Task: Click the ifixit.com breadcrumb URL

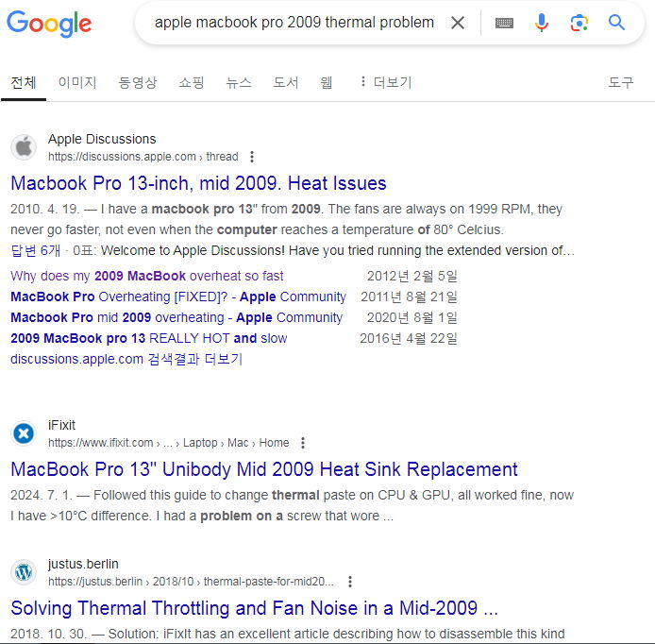Action: pyautogui.click(x=168, y=443)
